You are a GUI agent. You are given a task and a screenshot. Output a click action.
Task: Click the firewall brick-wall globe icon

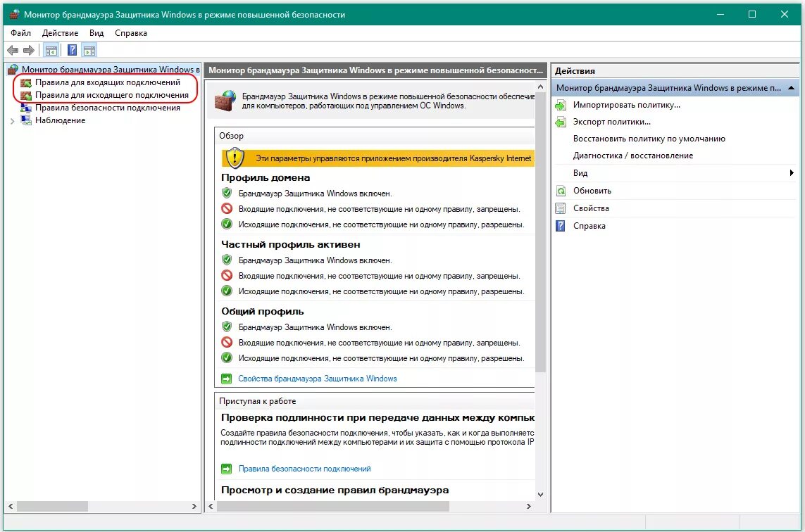[225, 101]
